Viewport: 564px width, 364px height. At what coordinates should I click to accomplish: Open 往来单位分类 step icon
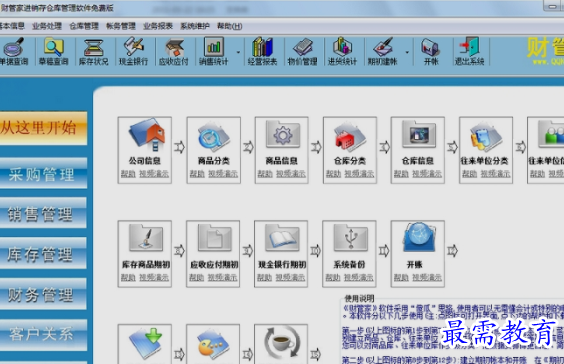point(486,136)
